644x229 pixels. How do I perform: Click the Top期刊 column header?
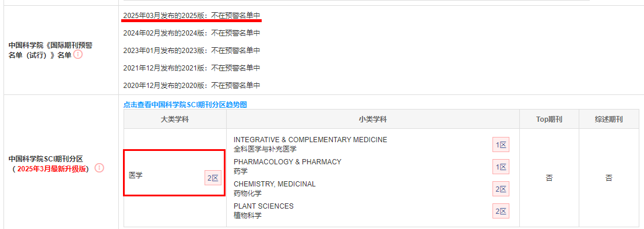(x=549, y=119)
